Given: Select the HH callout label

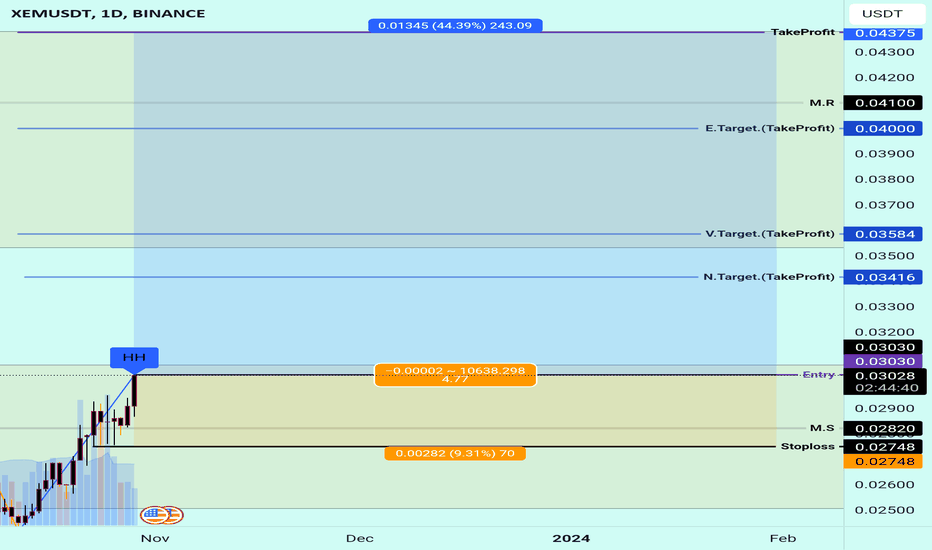Looking at the screenshot, I should (x=134, y=357).
